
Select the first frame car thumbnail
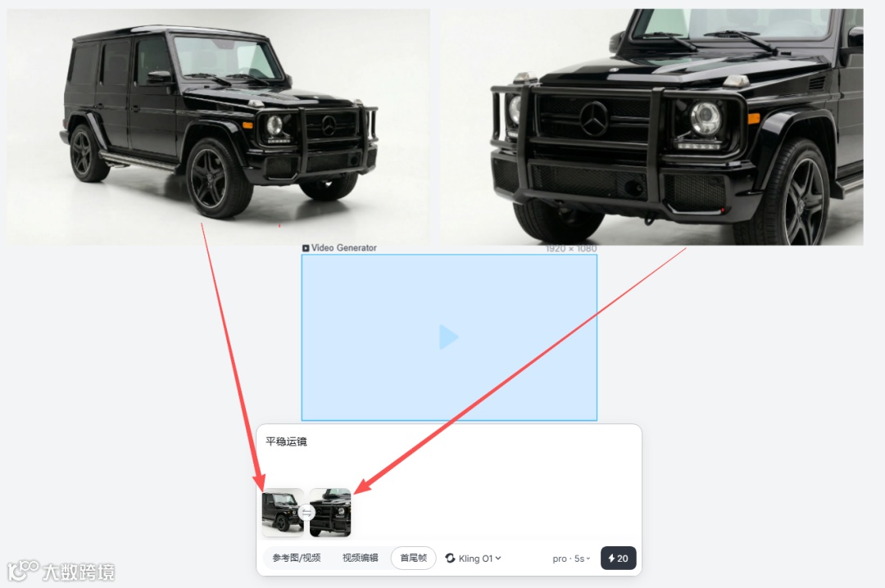[x=283, y=513]
